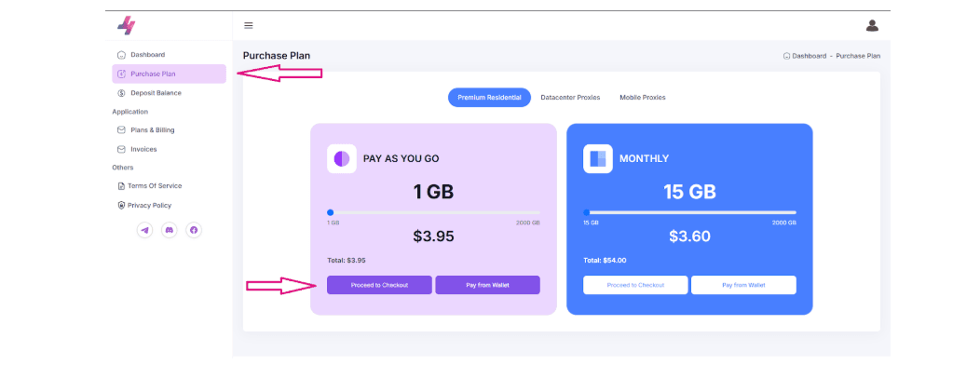Click the $3.95 price text
Viewport: 980px width, 392px height.
433,237
